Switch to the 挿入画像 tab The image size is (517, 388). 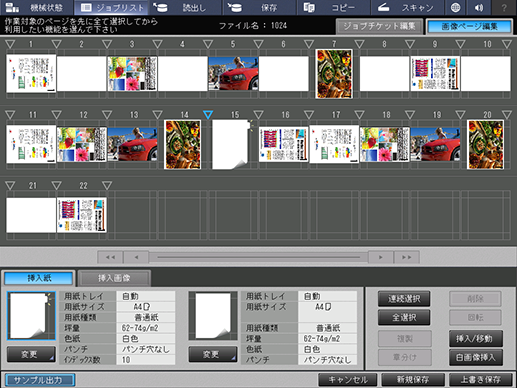(114, 278)
